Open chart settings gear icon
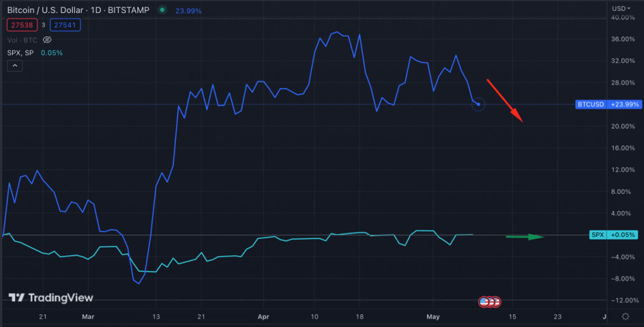644x327 pixels. tap(625, 316)
